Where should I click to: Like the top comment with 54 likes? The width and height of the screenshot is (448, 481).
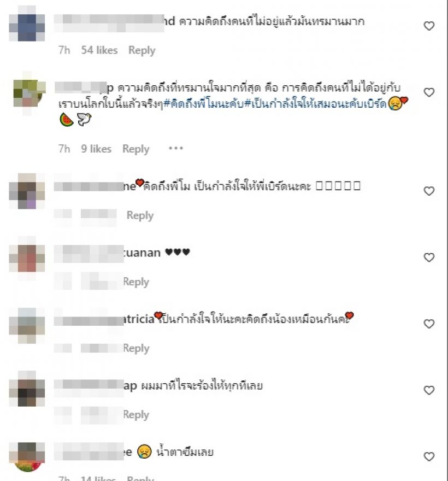coord(429,26)
